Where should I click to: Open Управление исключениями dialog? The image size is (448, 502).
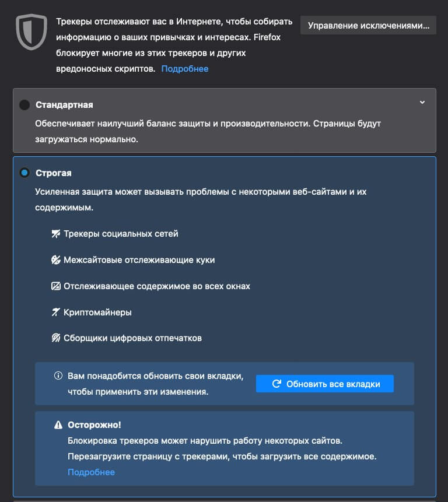368,25
